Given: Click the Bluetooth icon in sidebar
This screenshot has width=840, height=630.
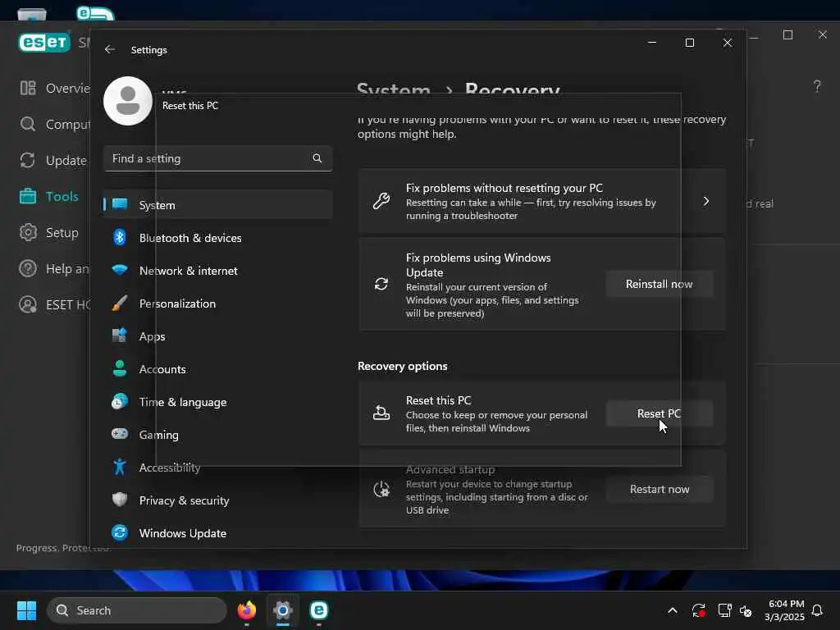Looking at the screenshot, I should (x=120, y=237).
